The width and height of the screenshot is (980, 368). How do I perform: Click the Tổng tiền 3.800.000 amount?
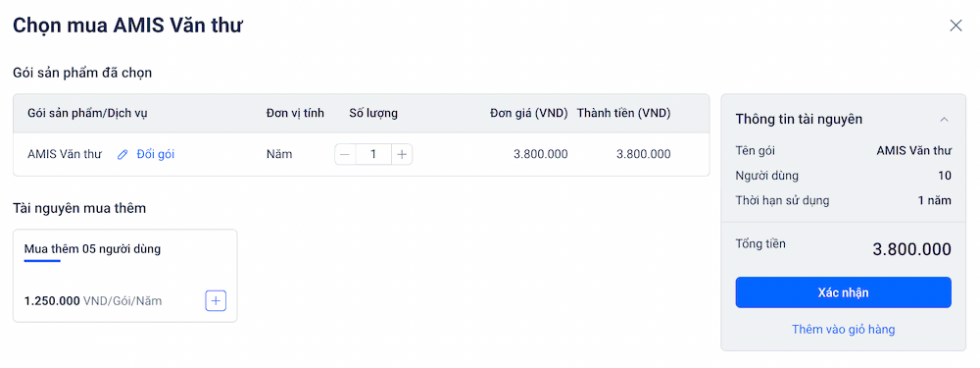(x=911, y=249)
